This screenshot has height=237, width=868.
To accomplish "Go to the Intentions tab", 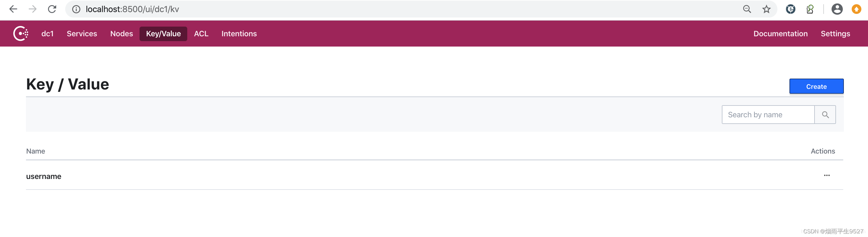I will (x=239, y=34).
